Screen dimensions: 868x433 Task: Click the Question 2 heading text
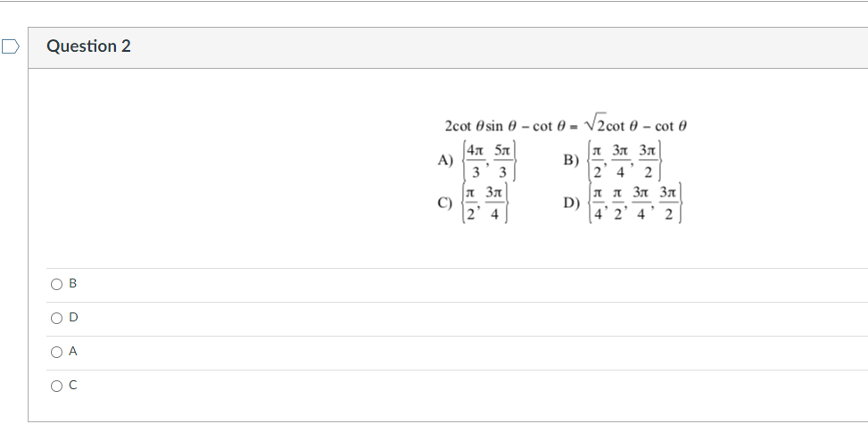(88, 46)
